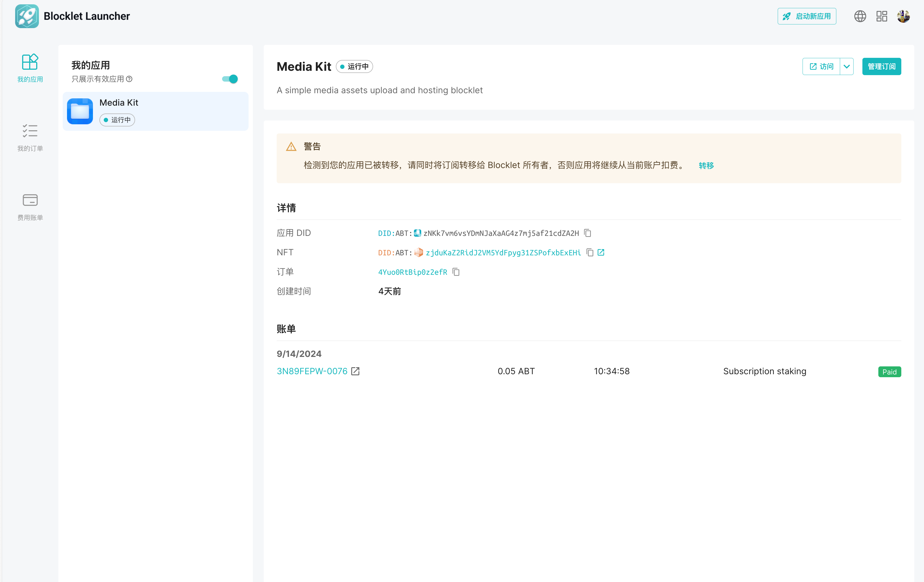Copy the order ID 4Yuo0RtBip0z2efR
This screenshot has height=582, width=924.
pos(456,272)
